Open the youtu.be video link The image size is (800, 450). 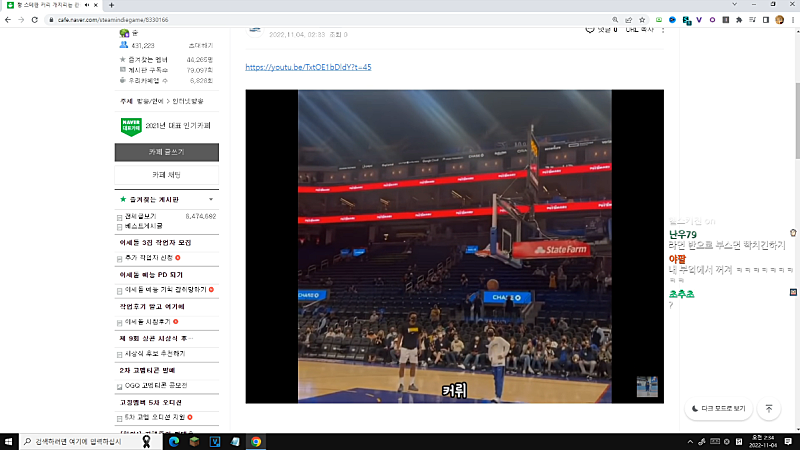308,67
